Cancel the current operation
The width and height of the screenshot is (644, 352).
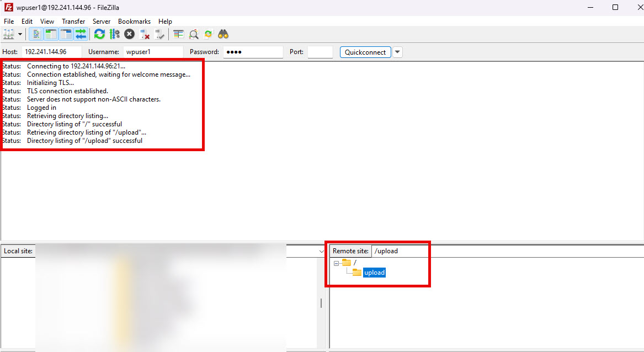pyautogui.click(x=129, y=34)
